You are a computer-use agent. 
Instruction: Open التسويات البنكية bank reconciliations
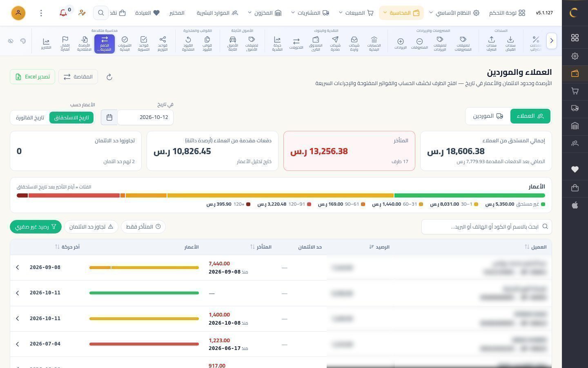click(125, 43)
